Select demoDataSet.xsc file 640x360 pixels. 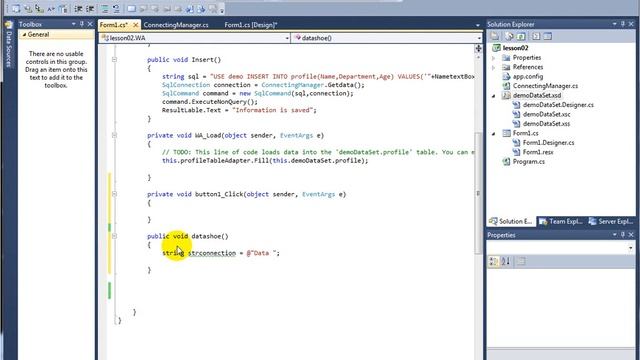point(547,114)
